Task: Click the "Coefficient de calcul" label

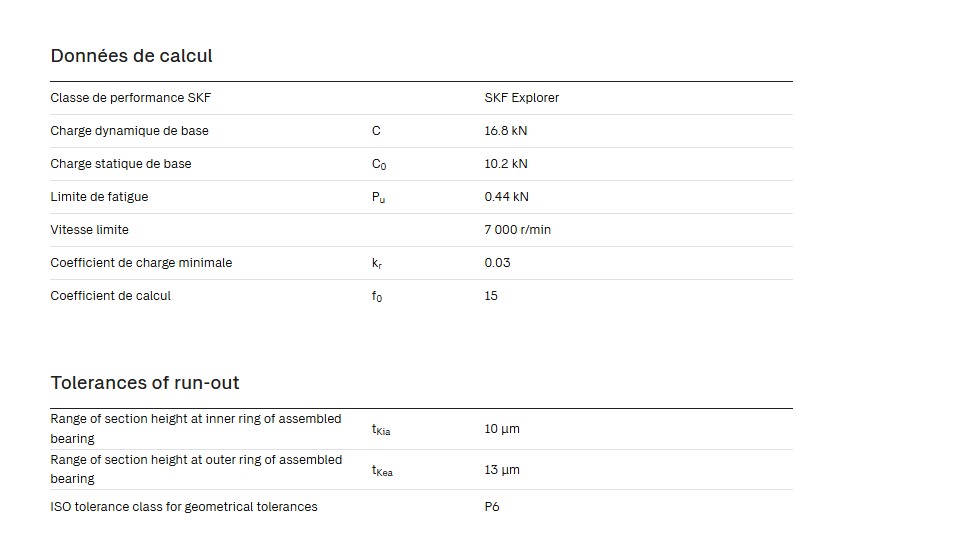Action: (110, 296)
